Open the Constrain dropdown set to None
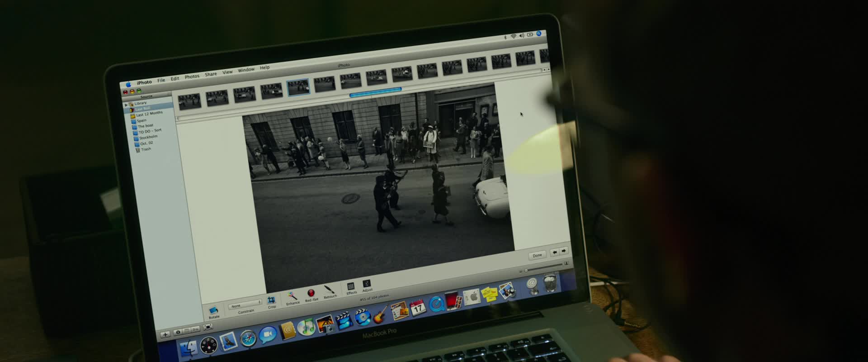 coord(245,305)
